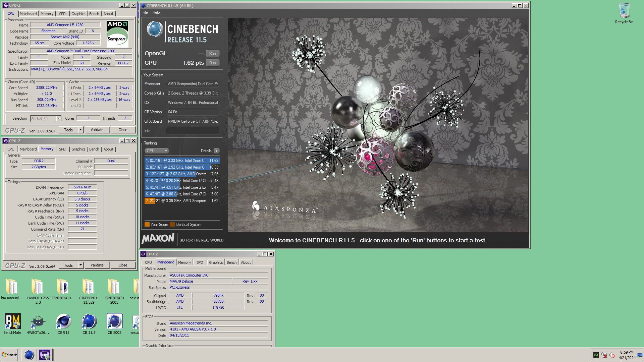Open the Help menu in Cinebench
The height and width of the screenshot is (362, 644).
pyautogui.click(x=156, y=12)
